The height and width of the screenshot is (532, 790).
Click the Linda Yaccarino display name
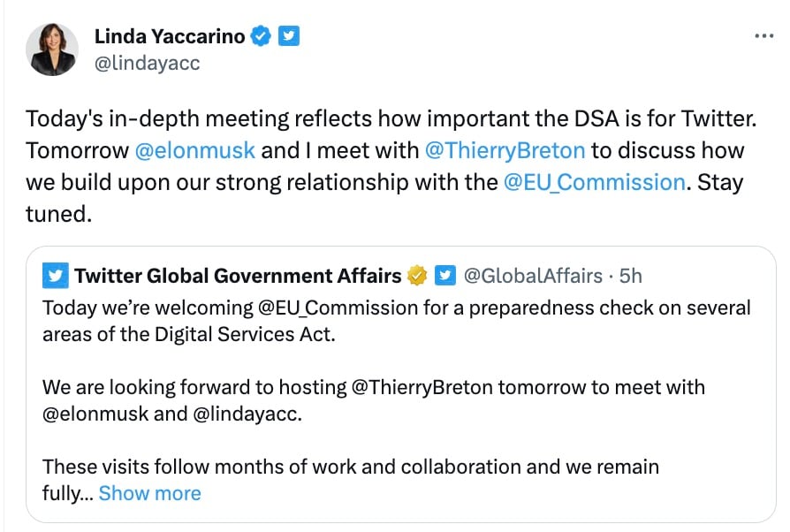click(170, 36)
